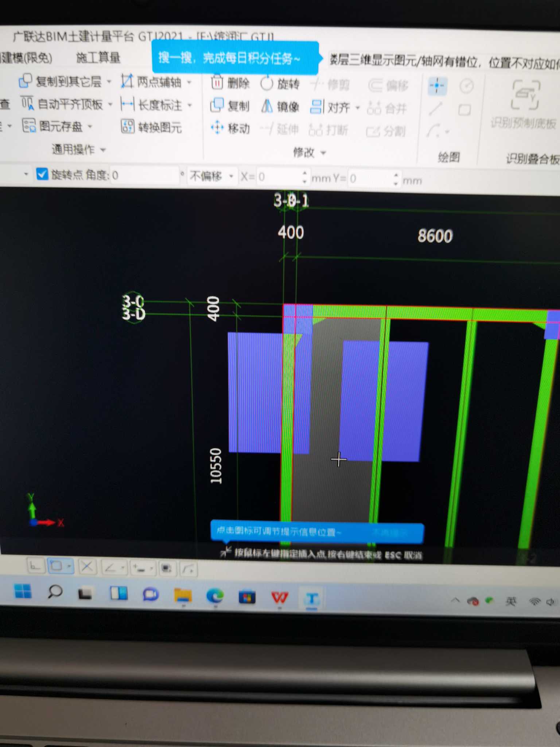Screen dimensions: 560x747
Task: Select the 长度标注 length dimension tool
Action: (151, 105)
